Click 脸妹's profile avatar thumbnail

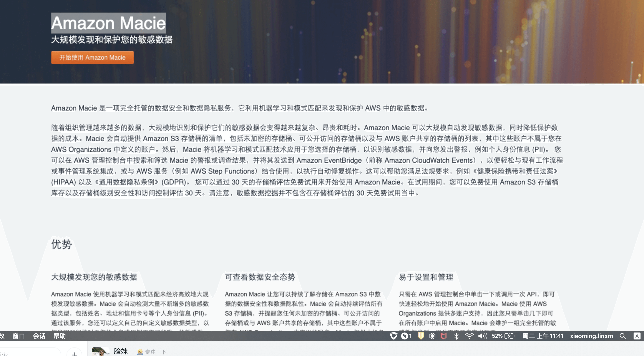[101, 351]
